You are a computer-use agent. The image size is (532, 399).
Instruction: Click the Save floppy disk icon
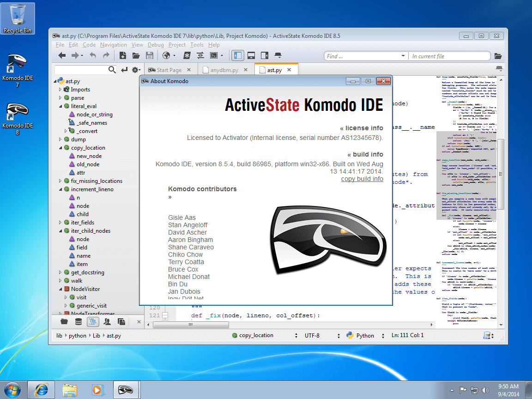(x=149, y=55)
